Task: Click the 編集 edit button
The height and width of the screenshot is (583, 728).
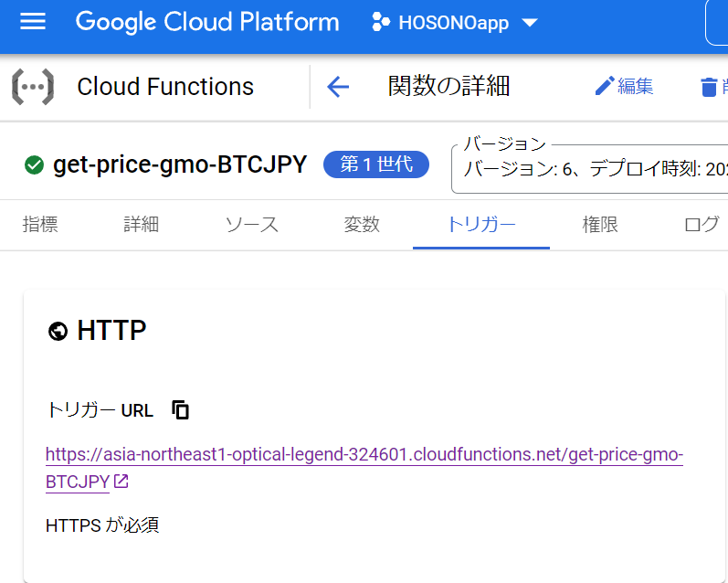Action: point(624,87)
